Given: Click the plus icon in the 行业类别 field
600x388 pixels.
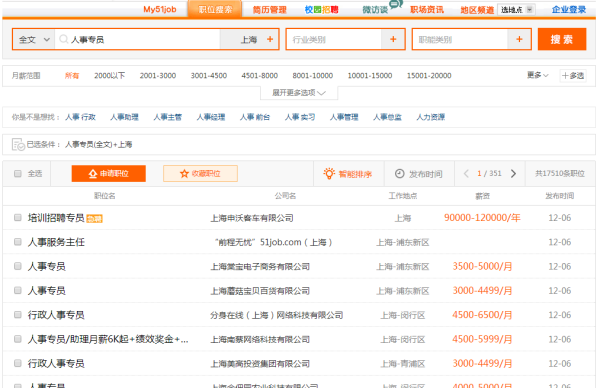Looking at the screenshot, I should click(393, 39).
